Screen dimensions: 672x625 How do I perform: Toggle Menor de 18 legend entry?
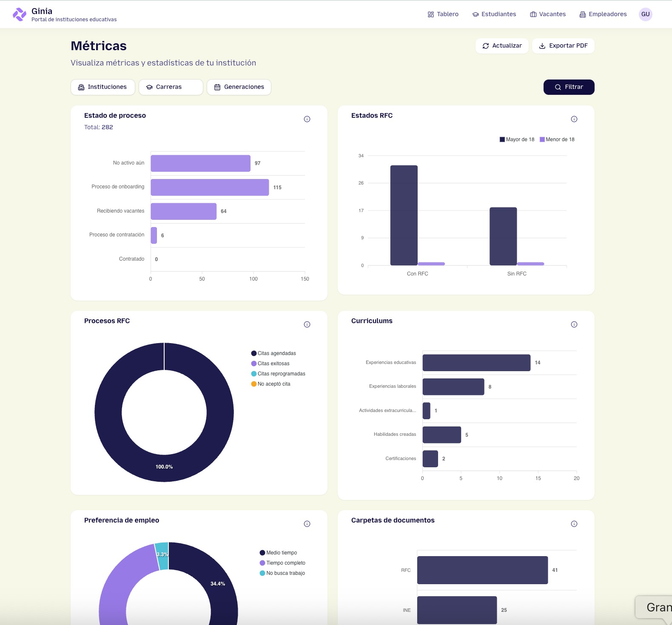point(557,139)
